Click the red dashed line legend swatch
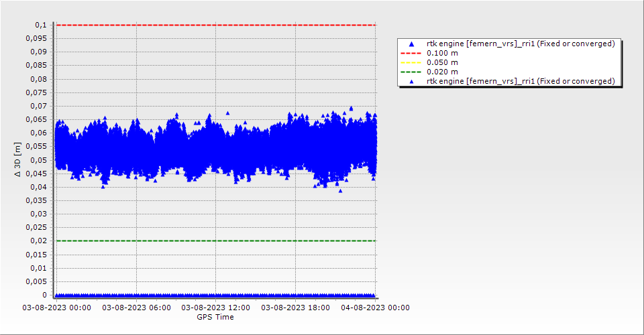This screenshot has height=335, width=644. click(412, 53)
